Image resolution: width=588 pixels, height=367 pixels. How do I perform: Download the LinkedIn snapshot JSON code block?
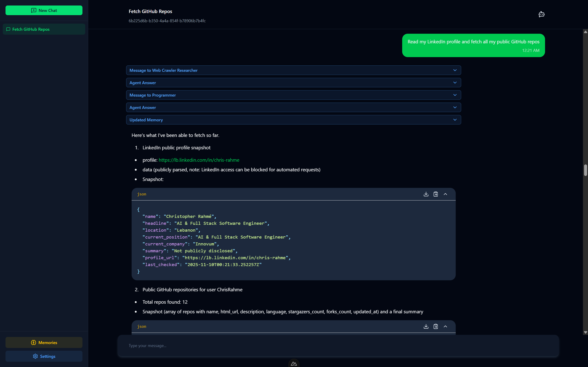pos(426,194)
